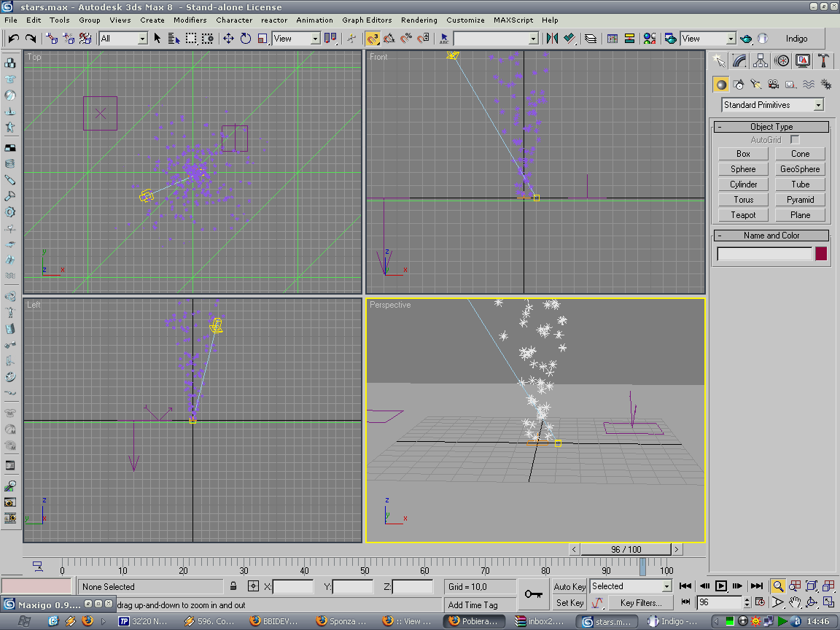840x630 pixels.
Task: Open the Selected key filter dropdown
Action: 631,586
